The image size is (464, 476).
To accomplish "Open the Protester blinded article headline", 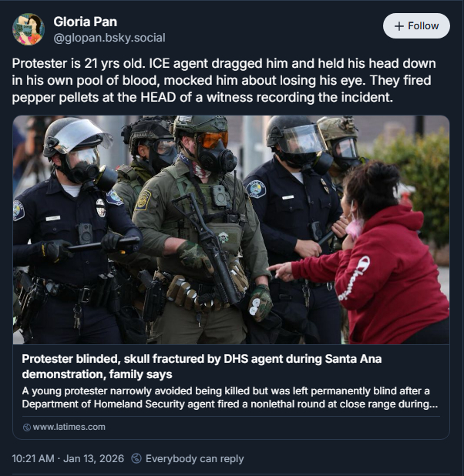I will point(201,367).
